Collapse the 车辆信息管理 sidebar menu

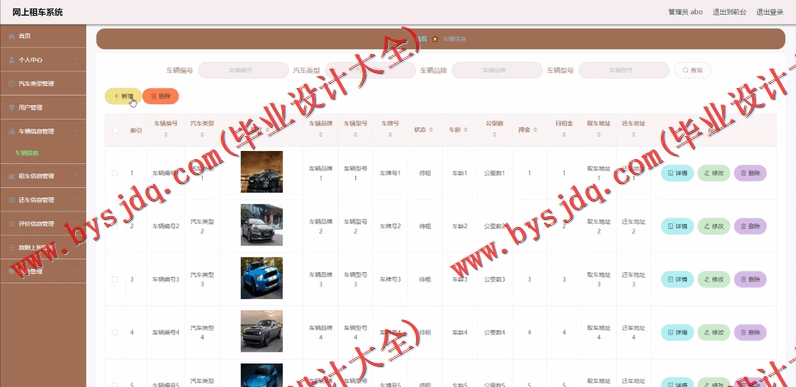point(43,132)
